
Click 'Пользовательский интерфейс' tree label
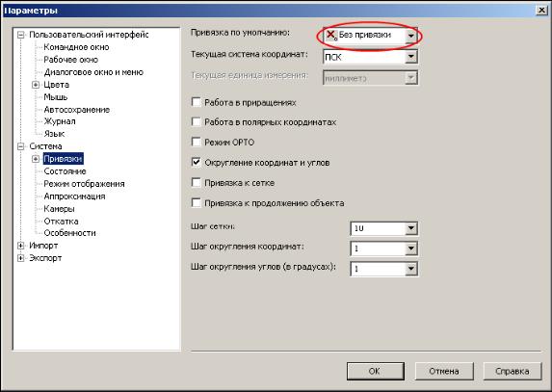[x=89, y=35]
